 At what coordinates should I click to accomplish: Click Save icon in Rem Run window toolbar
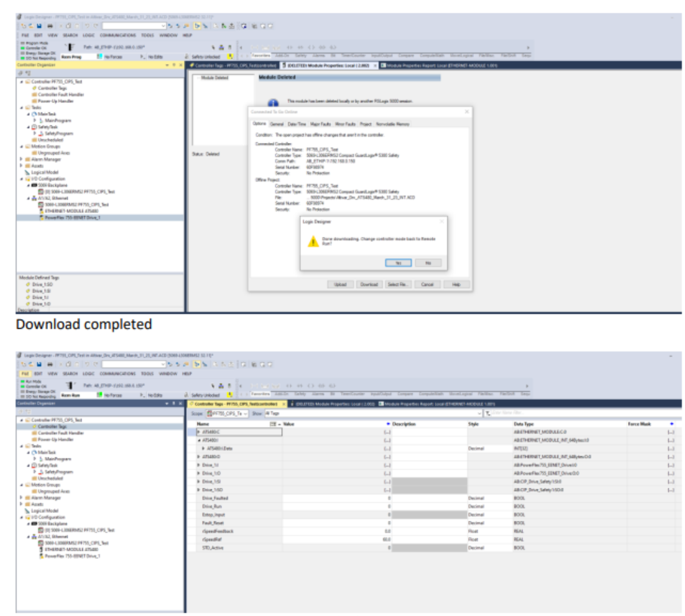click(39, 364)
